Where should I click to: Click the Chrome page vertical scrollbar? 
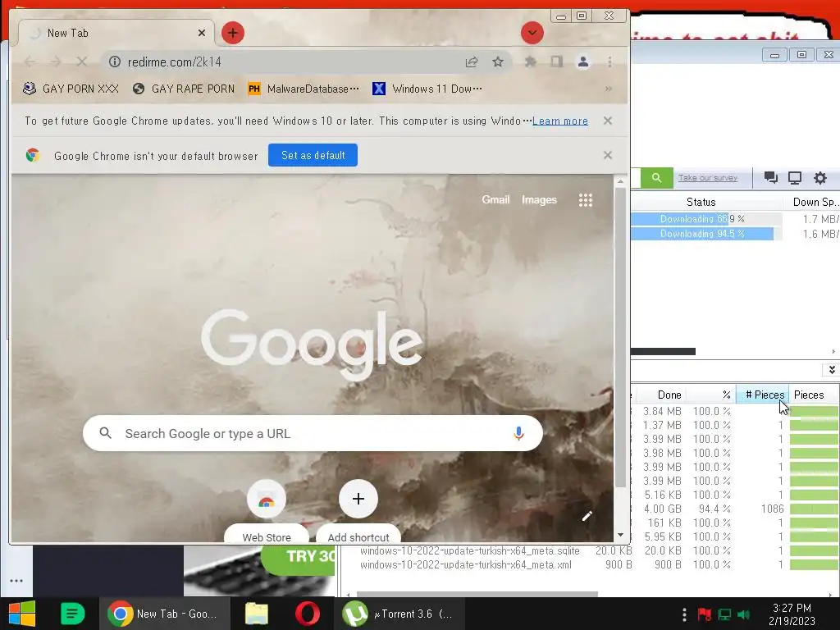(x=620, y=337)
